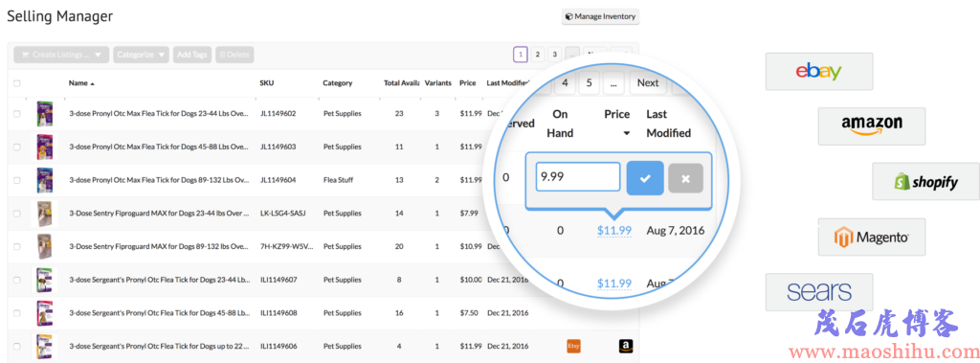Click the Delete button
Viewport: 980px width, 363px height.
point(234,56)
